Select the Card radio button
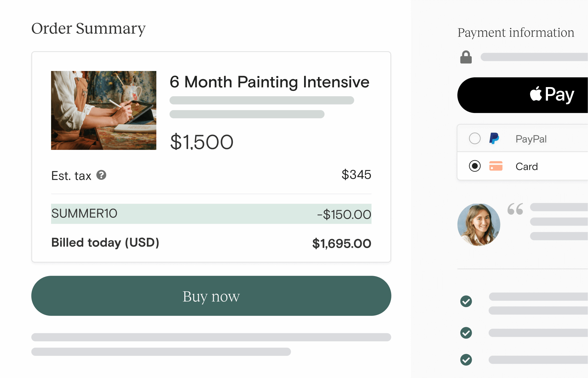 (475, 166)
